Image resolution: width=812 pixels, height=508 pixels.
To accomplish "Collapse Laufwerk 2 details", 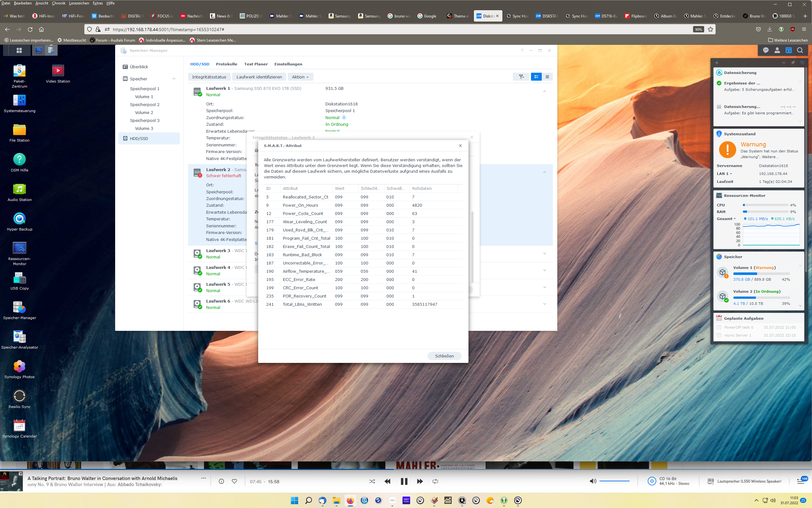I will click(545, 172).
